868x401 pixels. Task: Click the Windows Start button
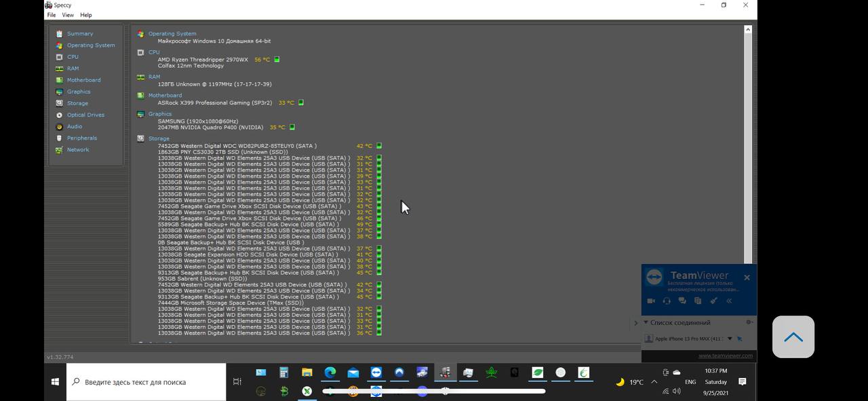(56, 382)
